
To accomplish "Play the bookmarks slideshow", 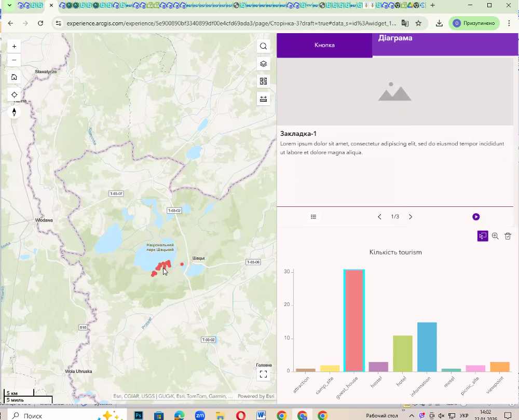I will tap(476, 217).
